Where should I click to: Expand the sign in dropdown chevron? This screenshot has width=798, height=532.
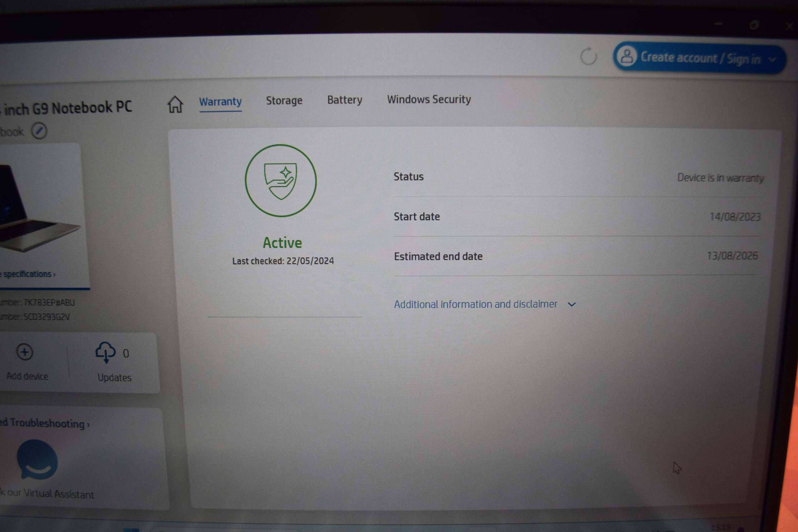coord(772,60)
